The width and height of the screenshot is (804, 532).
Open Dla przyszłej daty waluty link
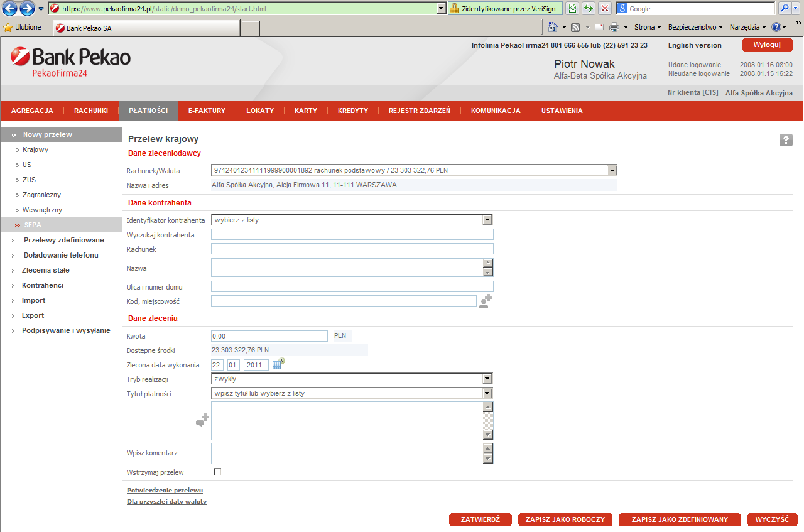point(166,501)
